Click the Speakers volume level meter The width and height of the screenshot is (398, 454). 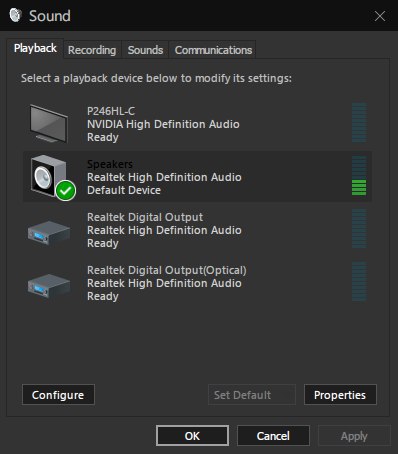[359, 176]
